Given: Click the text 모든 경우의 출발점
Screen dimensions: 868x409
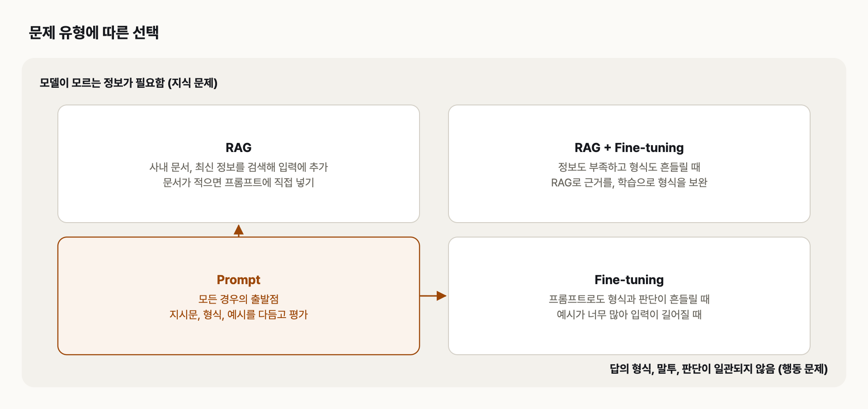Looking at the screenshot, I should pos(239,300).
